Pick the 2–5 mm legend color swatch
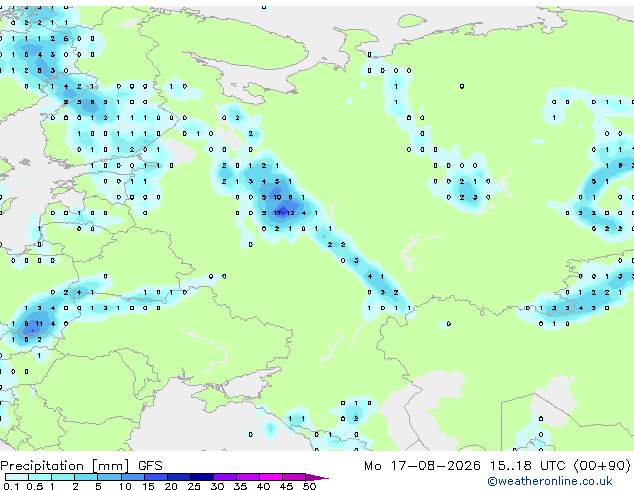634x490 pixels. point(86,477)
